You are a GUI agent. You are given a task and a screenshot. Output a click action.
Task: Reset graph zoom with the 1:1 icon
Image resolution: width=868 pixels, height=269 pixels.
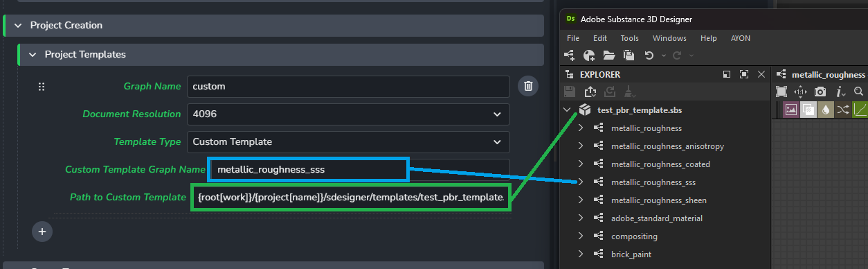(801, 92)
